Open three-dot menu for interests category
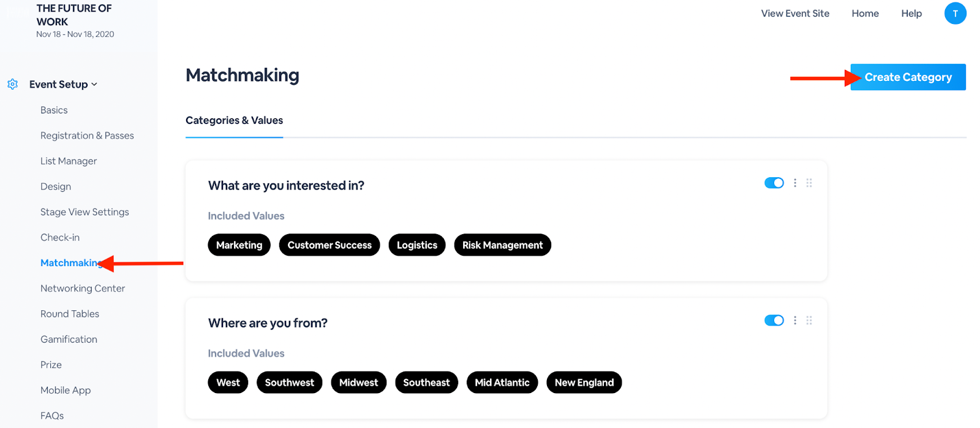The image size is (980, 428). (x=795, y=183)
